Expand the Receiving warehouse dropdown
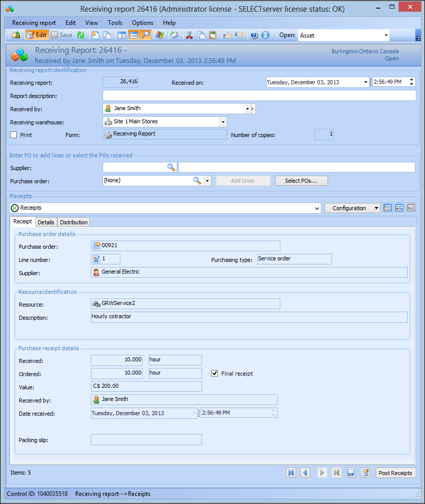 click(222, 122)
